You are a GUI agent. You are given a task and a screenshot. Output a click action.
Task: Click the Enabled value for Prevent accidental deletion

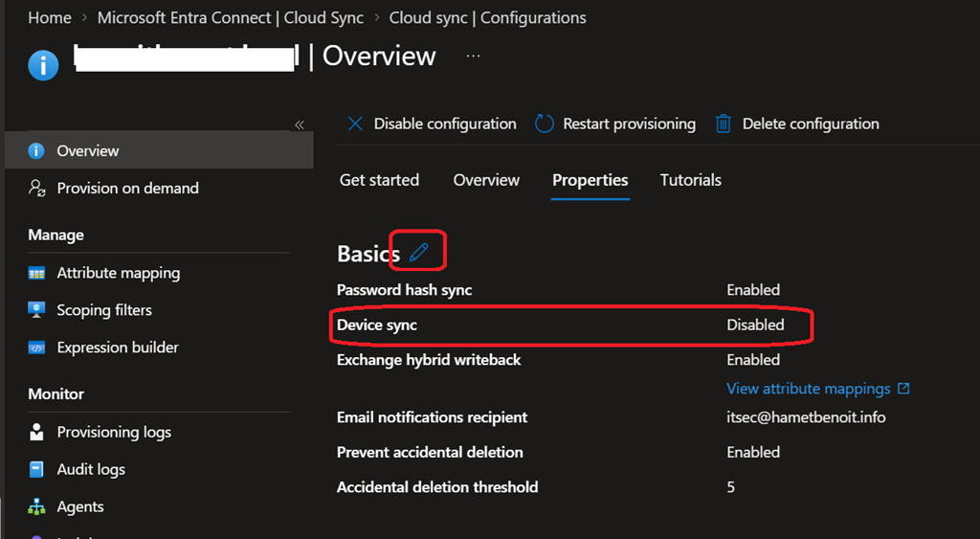tap(753, 453)
